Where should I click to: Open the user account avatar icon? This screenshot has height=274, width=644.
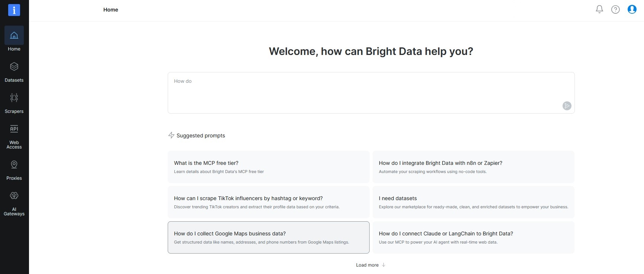[x=632, y=9]
